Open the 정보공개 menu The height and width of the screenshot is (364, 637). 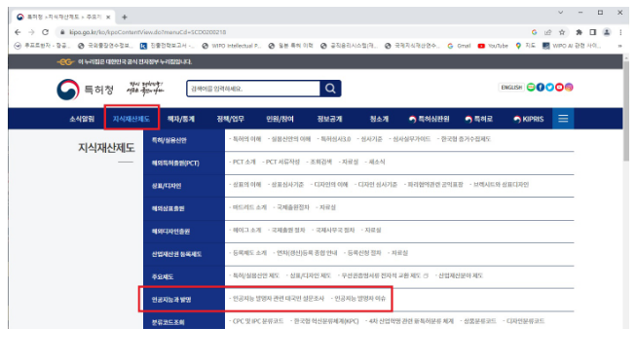(x=329, y=119)
